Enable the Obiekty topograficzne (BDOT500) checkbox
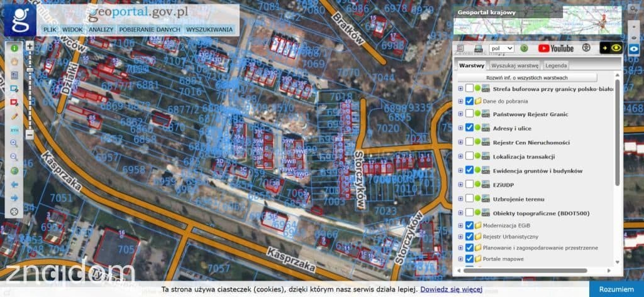Screen dimensions: 644x297 click(x=469, y=213)
